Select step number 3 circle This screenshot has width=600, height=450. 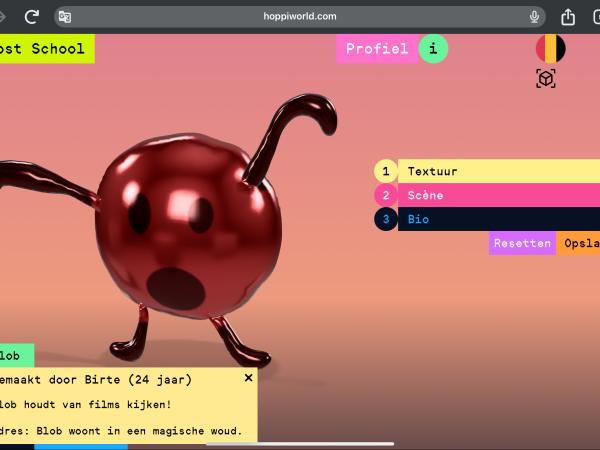click(386, 219)
